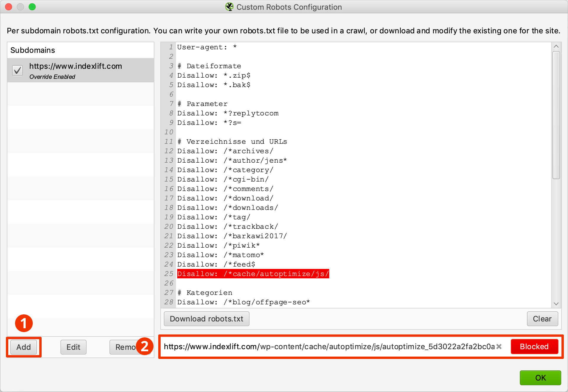Click the line 'Disallow: /*feed$'
568x392 pixels.
coord(216,264)
